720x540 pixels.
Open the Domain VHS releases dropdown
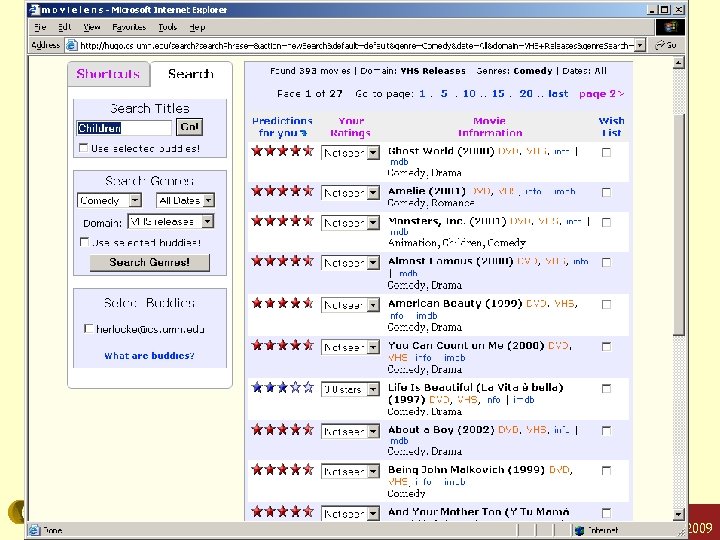(x=171, y=222)
